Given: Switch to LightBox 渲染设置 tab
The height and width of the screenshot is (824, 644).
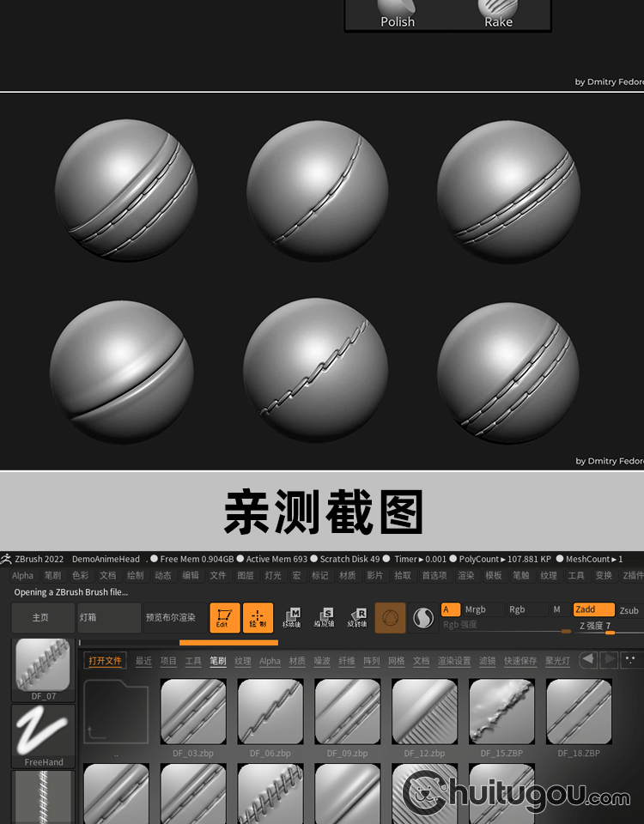Looking at the screenshot, I should tap(454, 661).
